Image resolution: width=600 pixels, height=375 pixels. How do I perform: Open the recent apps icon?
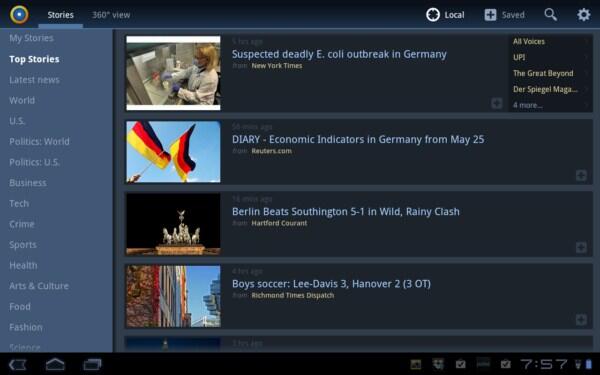[x=92, y=364]
